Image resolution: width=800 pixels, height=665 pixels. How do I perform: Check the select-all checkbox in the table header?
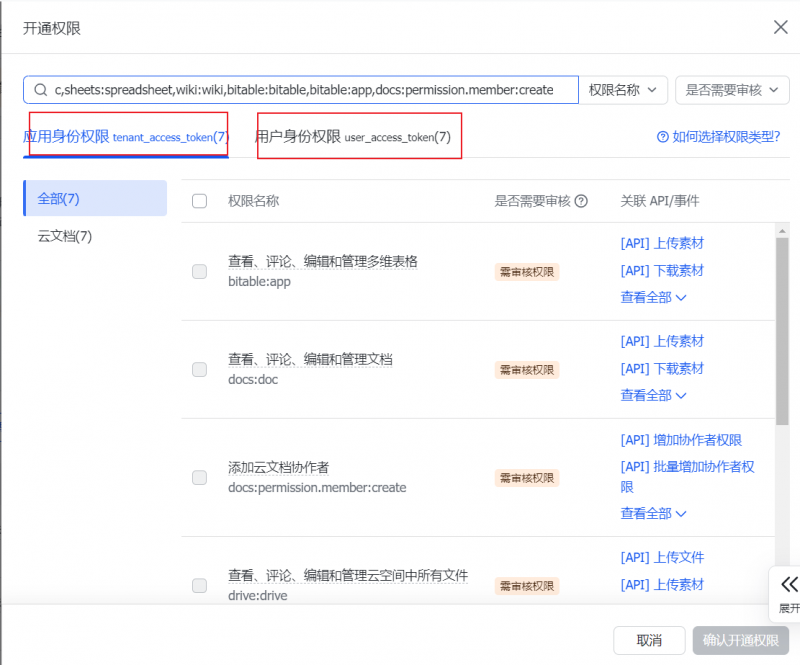tap(199, 201)
